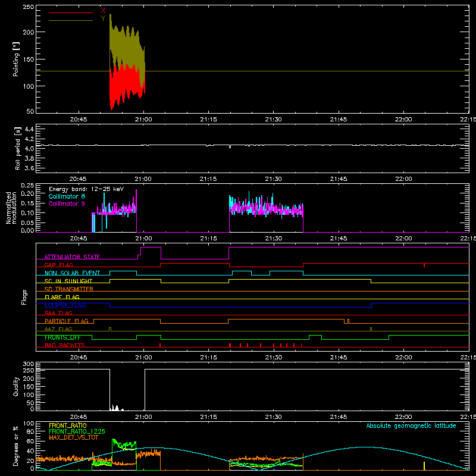476x476 pixels.
Task: Click the SAA_FLAG label
Action: pos(58,313)
